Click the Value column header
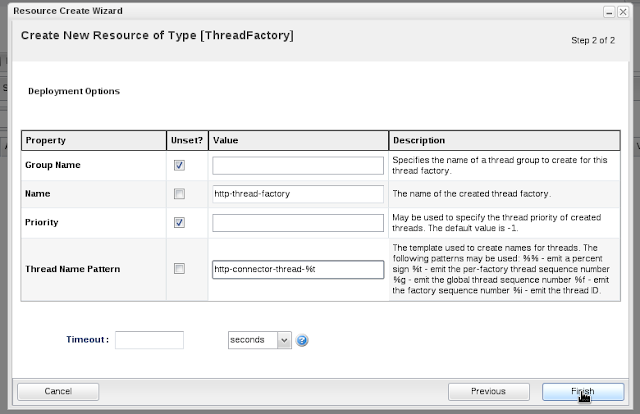 point(298,140)
